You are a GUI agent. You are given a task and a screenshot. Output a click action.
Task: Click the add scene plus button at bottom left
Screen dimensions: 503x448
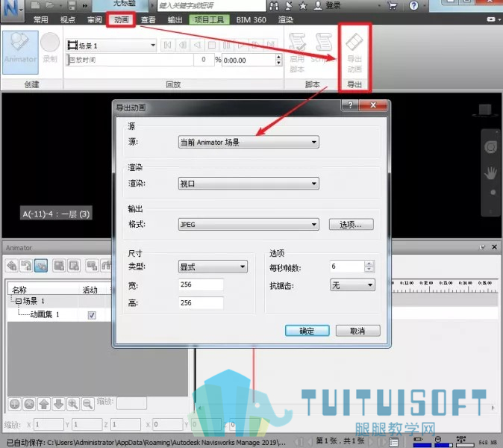15,404
